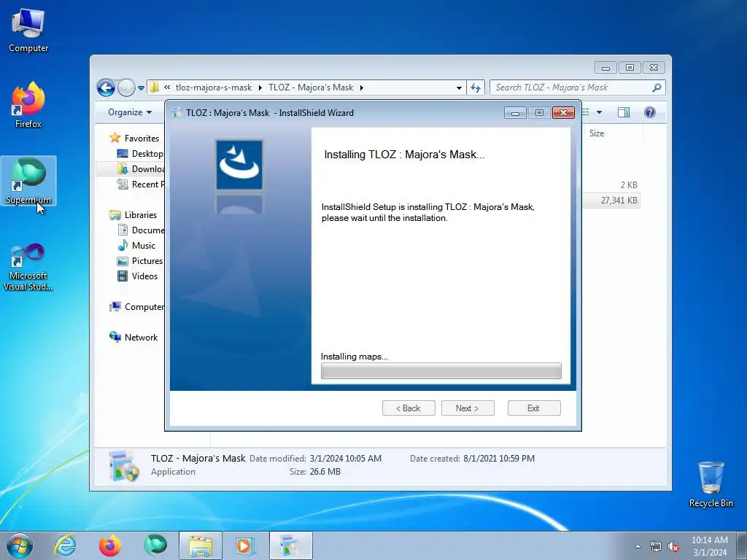Toggle the Explorer preview pane
This screenshot has width=747, height=560.
[x=623, y=112]
